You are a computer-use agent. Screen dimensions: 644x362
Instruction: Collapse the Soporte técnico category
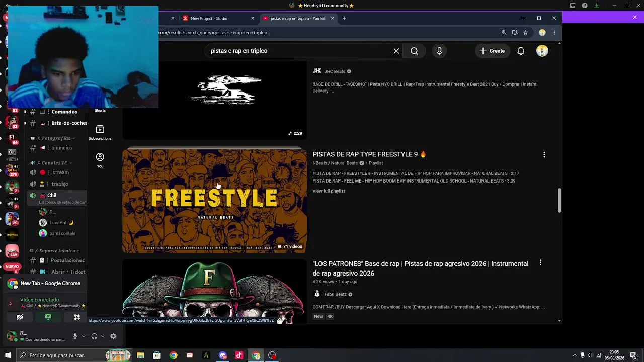point(55,250)
